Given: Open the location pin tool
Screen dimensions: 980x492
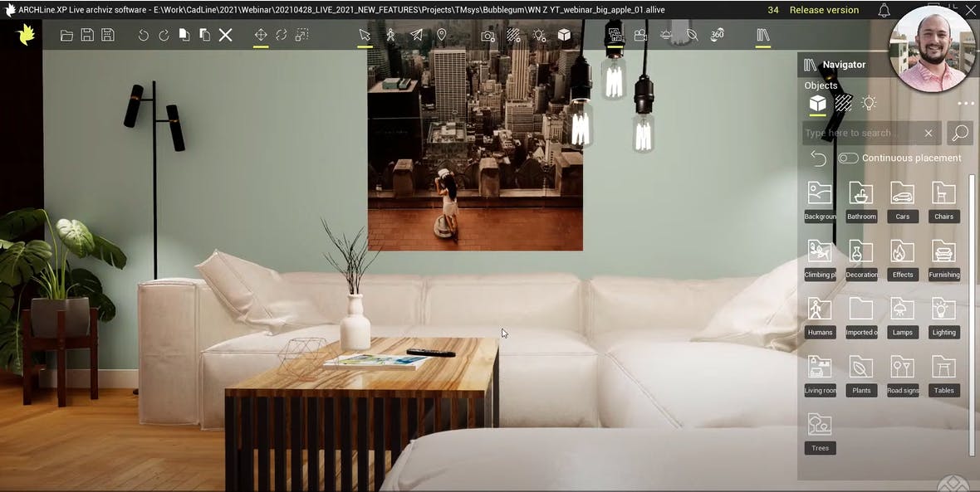Looking at the screenshot, I should click(441, 35).
